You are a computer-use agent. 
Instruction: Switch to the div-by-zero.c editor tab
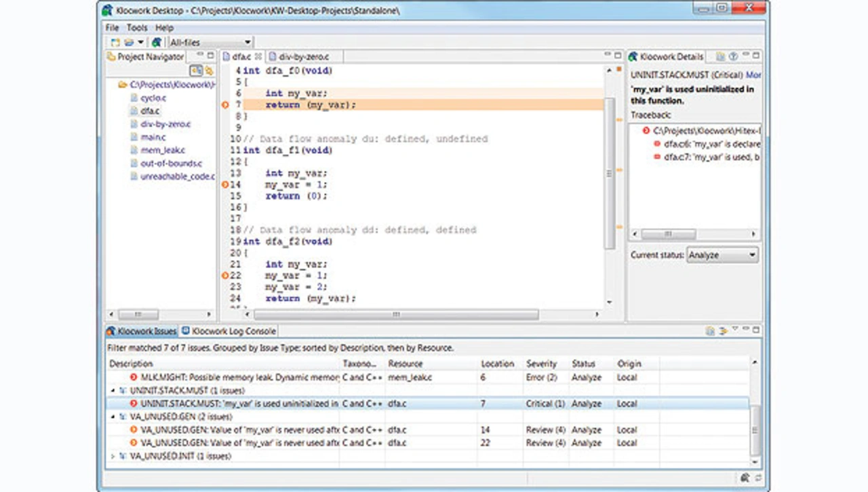point(303,56)
